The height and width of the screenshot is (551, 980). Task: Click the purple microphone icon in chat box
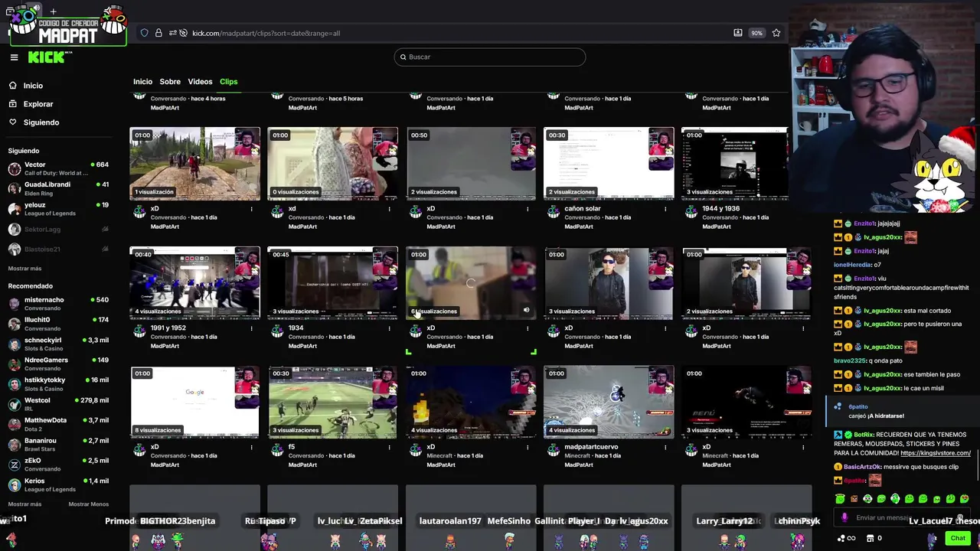pos(844,517)
